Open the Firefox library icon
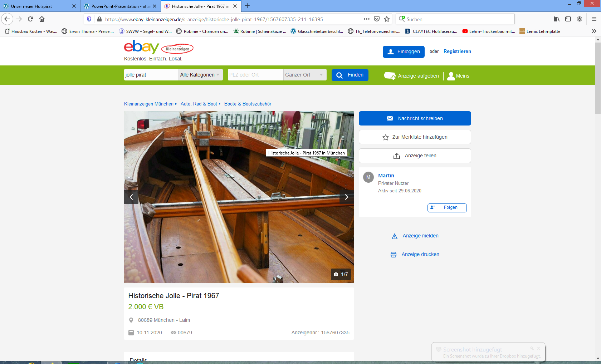 (557, 19)
